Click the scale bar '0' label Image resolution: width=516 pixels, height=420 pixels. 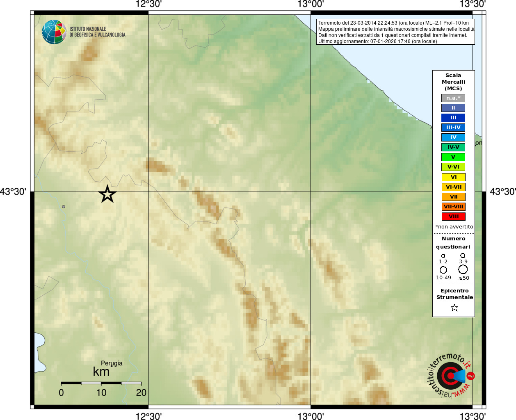(61, 393)
